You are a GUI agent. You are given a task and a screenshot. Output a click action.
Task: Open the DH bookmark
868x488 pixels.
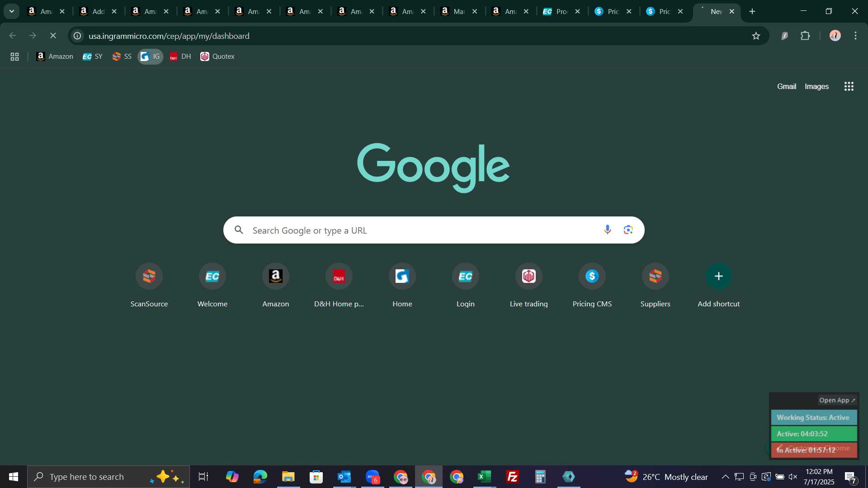click(x=180, y=56)
